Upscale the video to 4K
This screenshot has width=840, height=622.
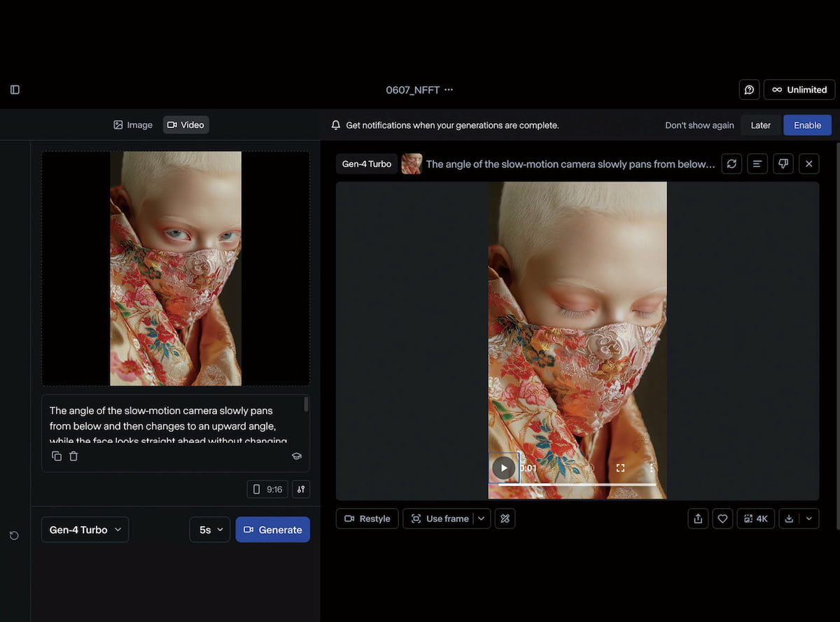coord(755,518)
